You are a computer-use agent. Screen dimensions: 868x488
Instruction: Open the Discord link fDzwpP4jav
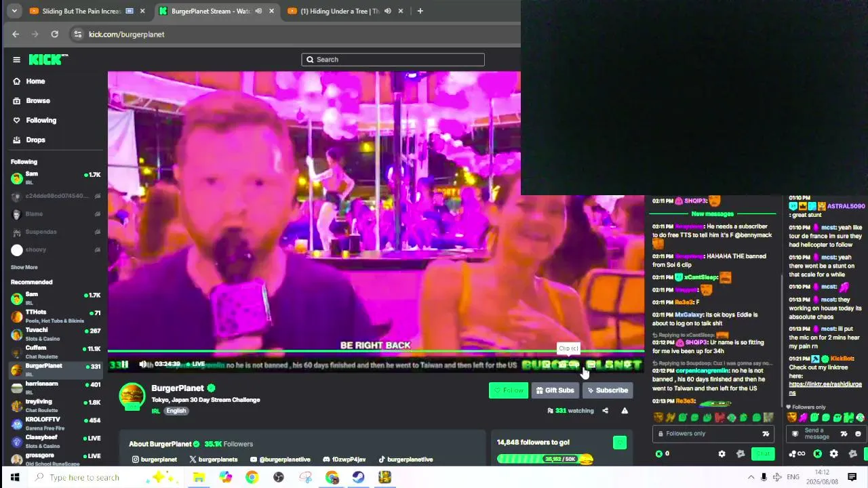point(344,460)
